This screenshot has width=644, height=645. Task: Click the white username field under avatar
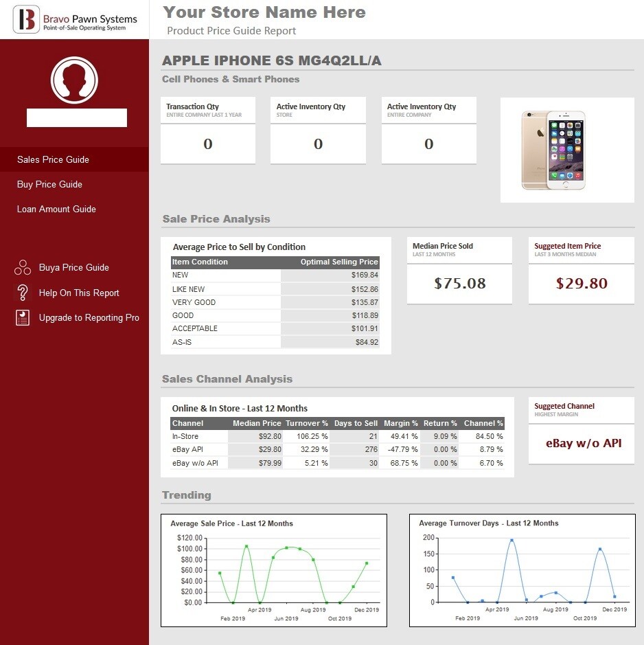77,117
